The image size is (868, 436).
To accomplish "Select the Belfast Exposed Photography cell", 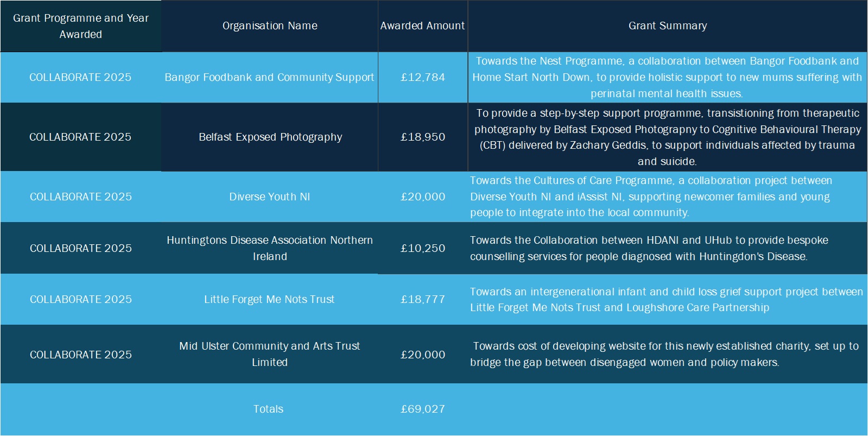I will click(270, 137).
